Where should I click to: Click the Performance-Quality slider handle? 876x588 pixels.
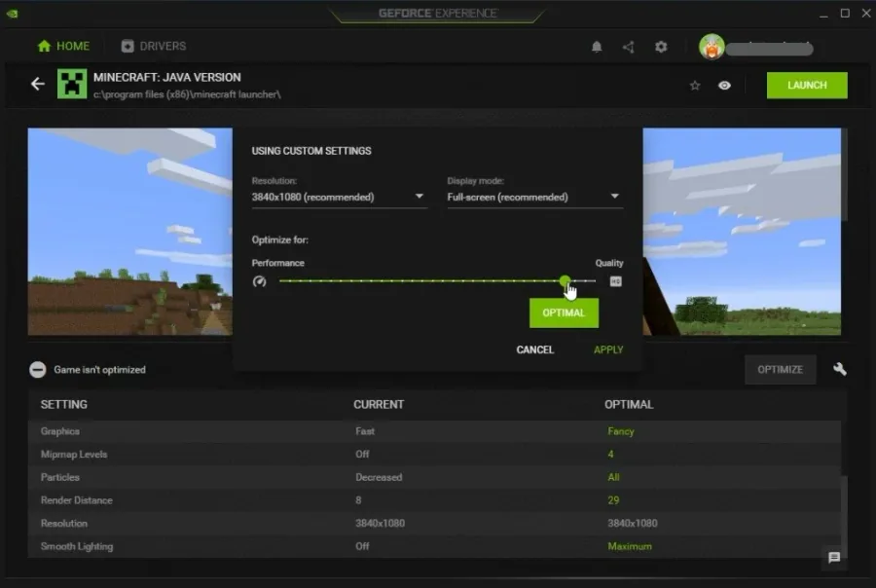(x=565, y=280)
